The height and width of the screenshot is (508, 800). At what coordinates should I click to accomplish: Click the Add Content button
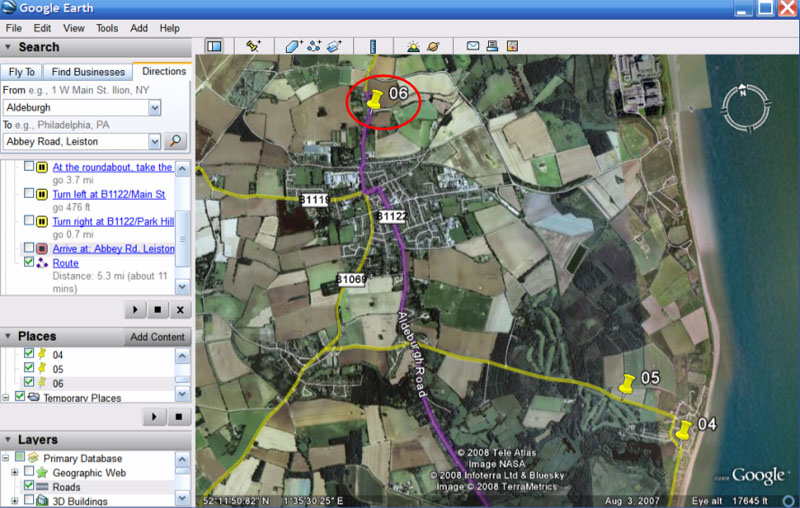click(157, 337)
